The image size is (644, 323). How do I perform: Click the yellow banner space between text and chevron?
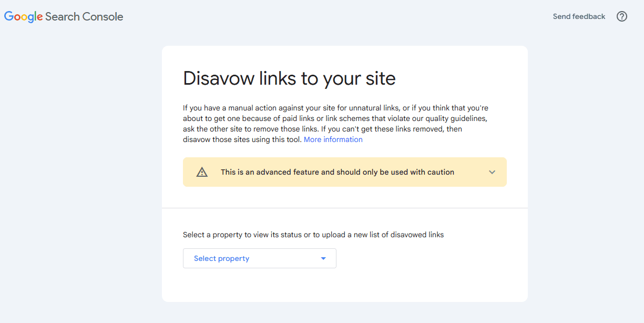[471, 172]
